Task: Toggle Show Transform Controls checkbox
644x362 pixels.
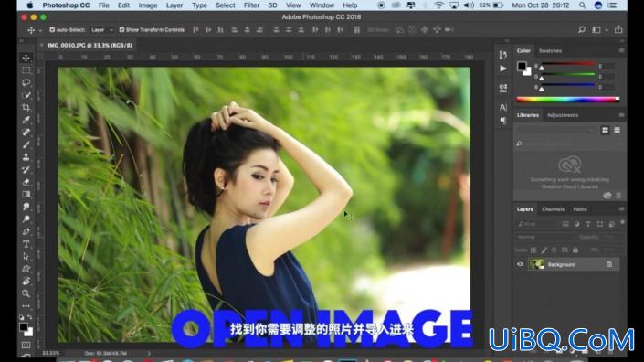Action: tap(121, 30)
